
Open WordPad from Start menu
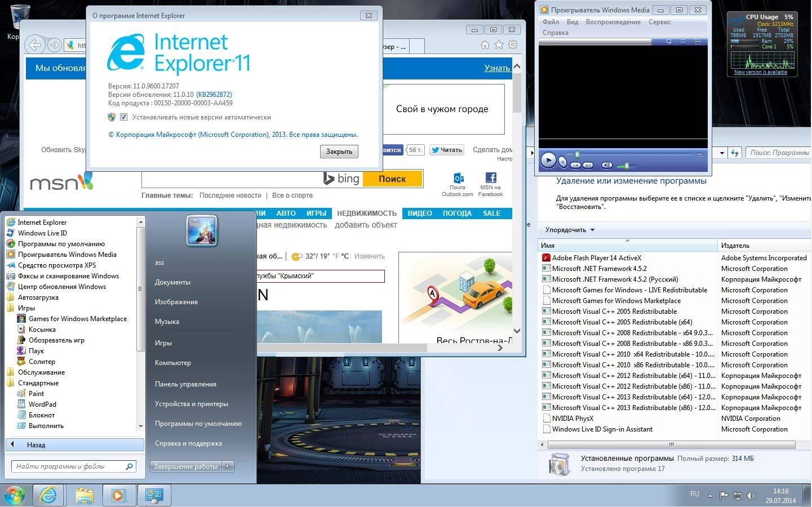pyautogui.click(x=42, y=404)
